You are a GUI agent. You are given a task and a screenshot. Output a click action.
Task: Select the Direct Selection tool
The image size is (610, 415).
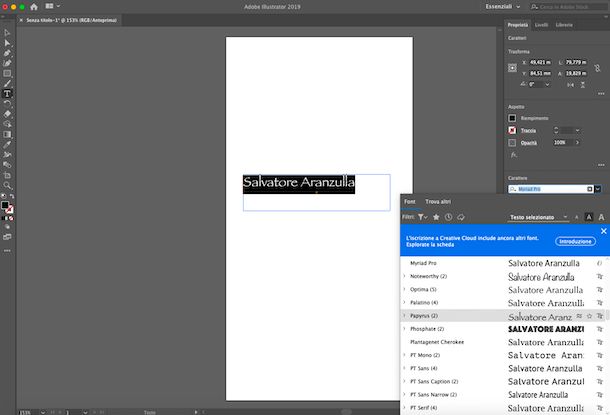pos(7,43)
